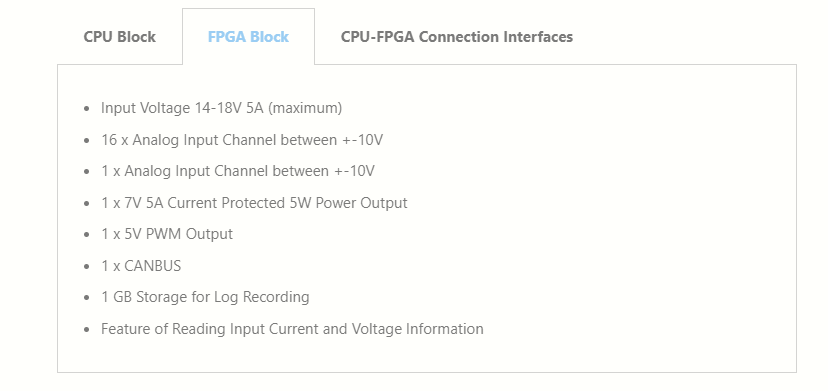Viewport: 828px width, 391px height.
Task: Click the 1 x 5V PWM Output line
Action: pos(167,234)
